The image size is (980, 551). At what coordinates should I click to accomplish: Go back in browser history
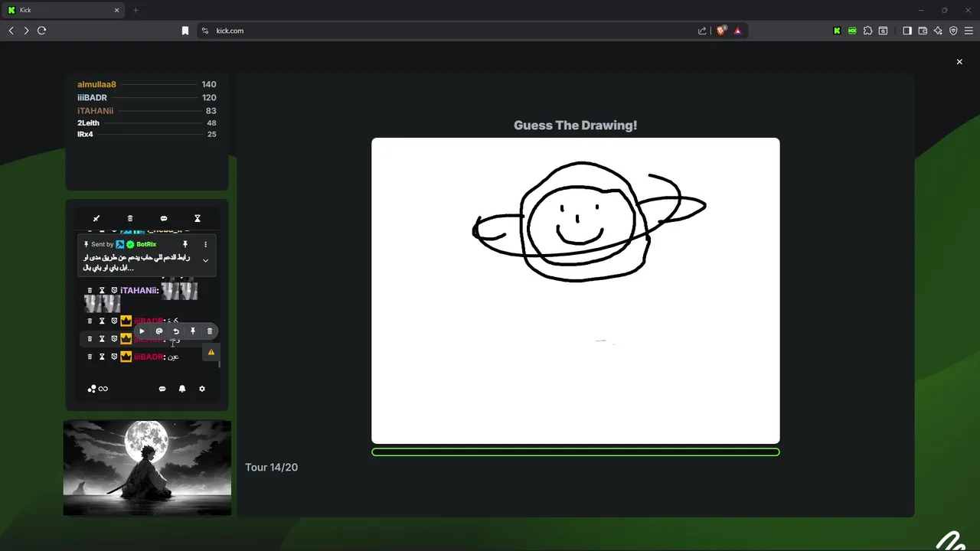(x=11, y=31)
